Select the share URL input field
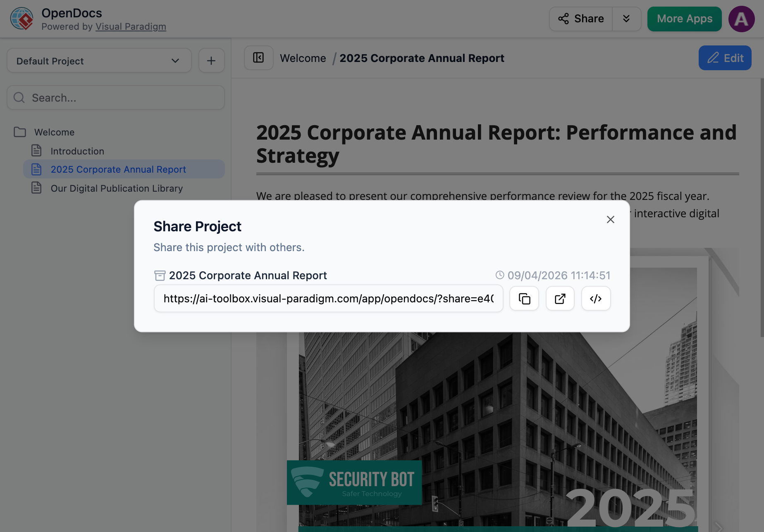 (x=328, y=298)
